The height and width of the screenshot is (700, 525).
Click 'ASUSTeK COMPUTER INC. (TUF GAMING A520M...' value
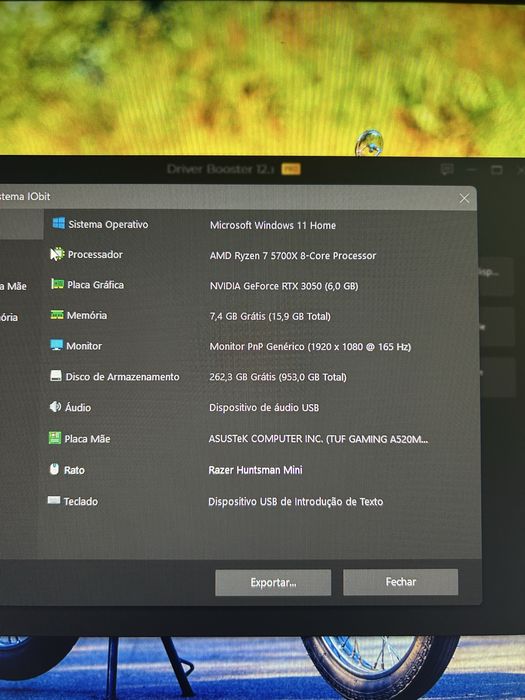tap(318, 439)
